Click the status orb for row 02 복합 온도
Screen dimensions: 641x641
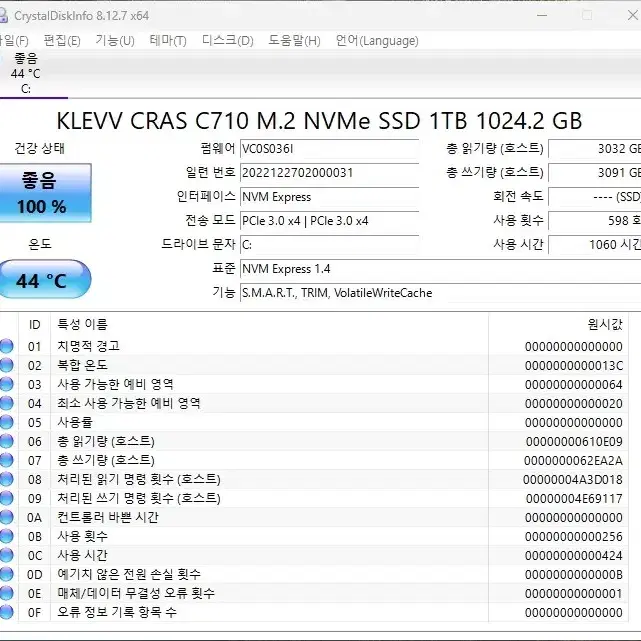[6, 365]
